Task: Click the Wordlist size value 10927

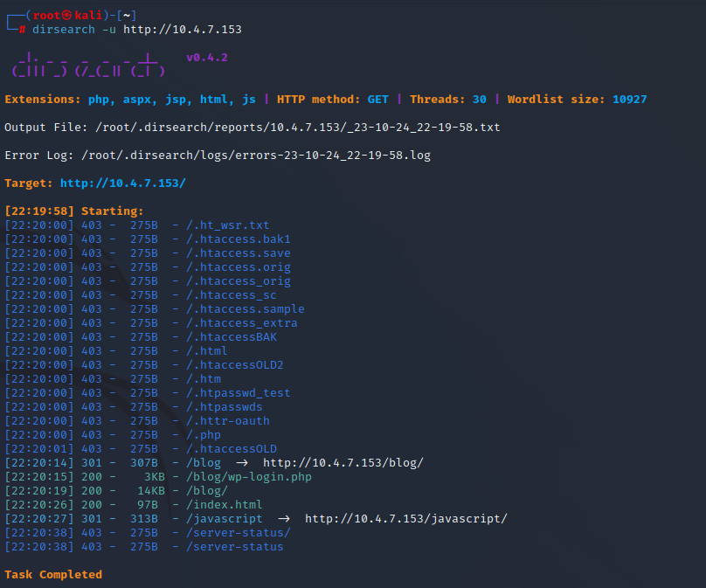Action: point(629,99)
